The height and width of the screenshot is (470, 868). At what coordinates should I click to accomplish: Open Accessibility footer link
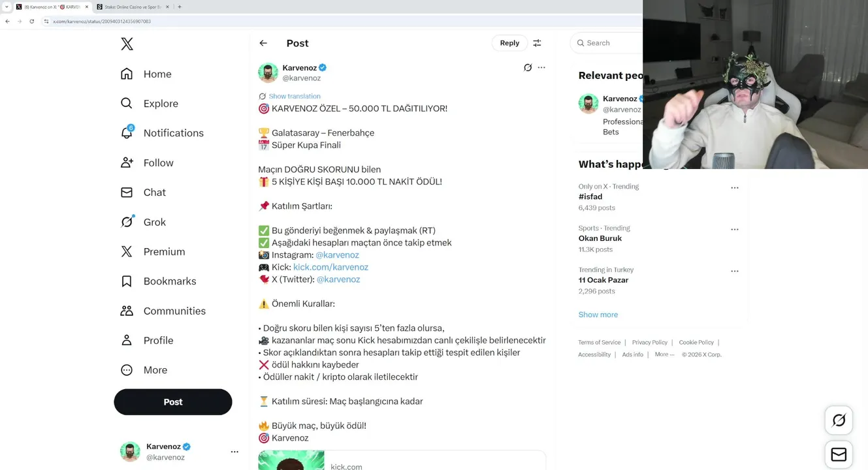coord(594,354)
